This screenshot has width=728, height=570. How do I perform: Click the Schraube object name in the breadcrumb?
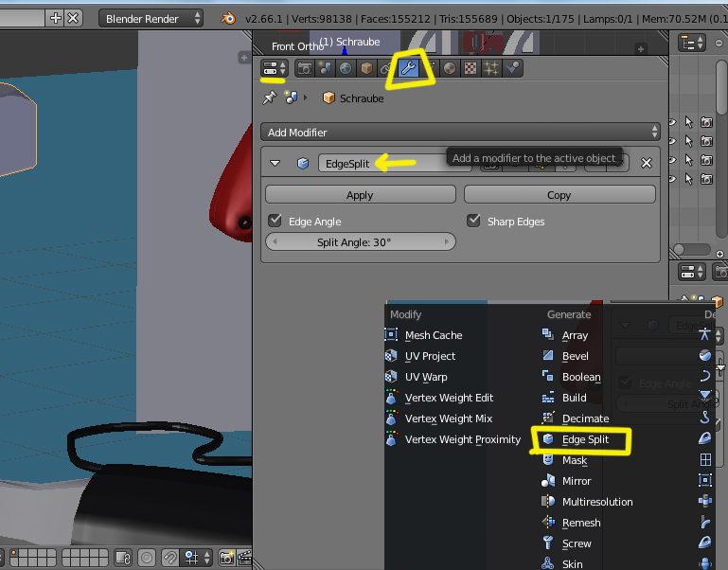tap(362, 98)
